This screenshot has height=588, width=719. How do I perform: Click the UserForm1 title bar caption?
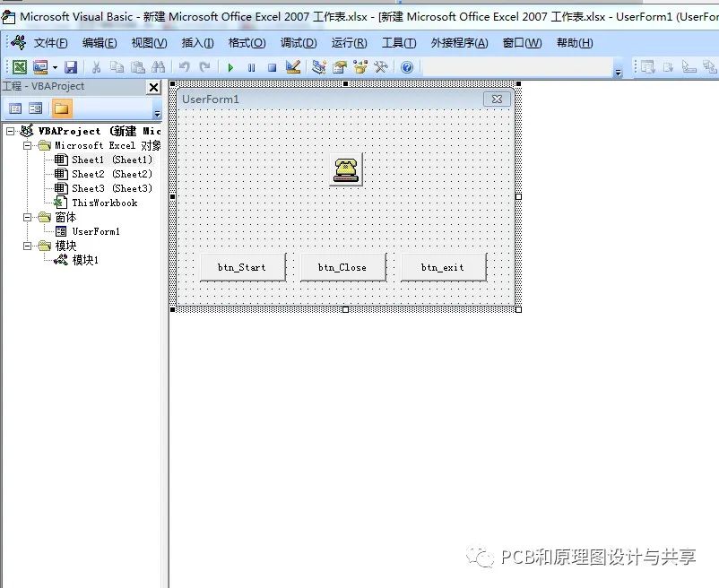211,99
